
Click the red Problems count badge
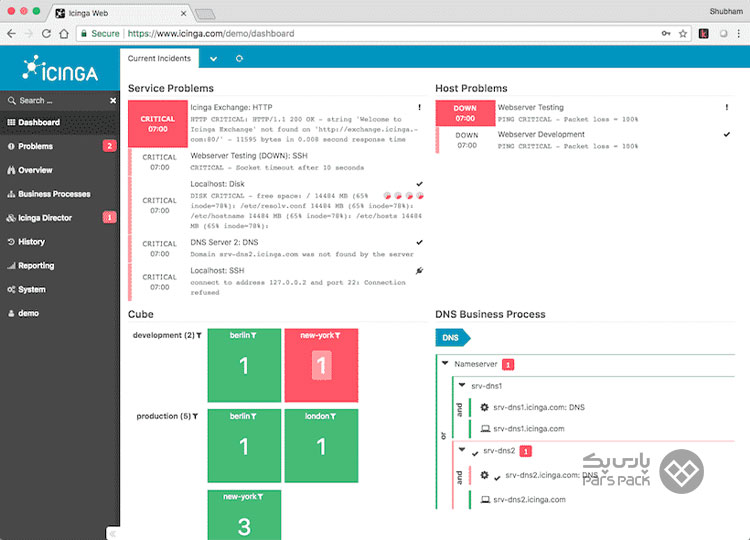tap(110, 146)
